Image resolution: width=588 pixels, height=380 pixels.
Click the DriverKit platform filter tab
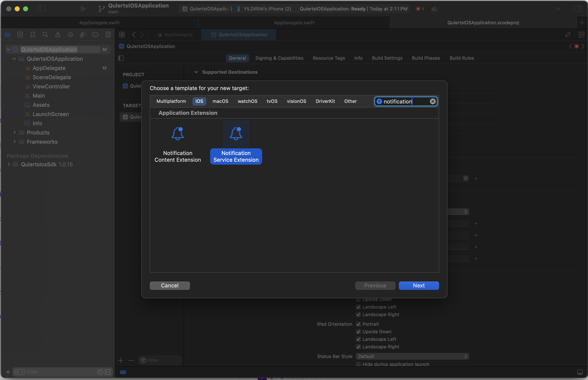325,101
